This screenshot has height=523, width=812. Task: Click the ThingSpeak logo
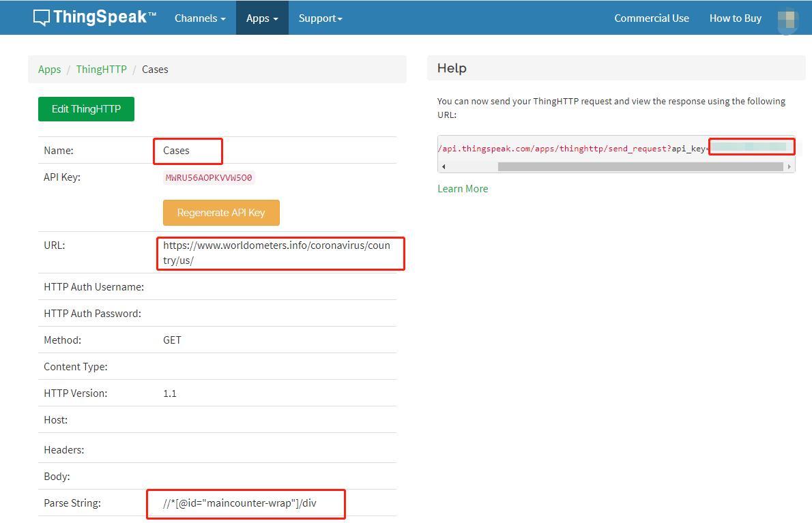point(94,17)
